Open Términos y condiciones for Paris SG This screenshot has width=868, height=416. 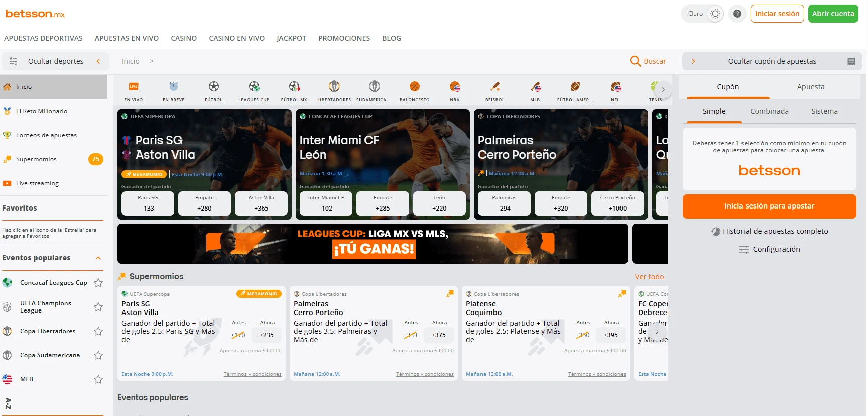[253, 374]
